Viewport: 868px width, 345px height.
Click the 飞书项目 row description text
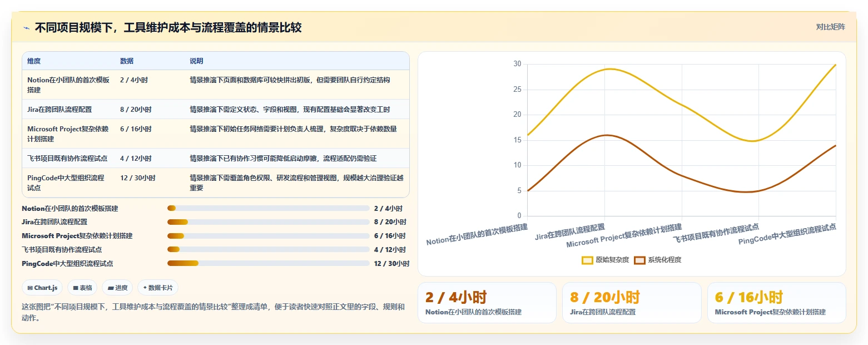[x=283, y=159]
